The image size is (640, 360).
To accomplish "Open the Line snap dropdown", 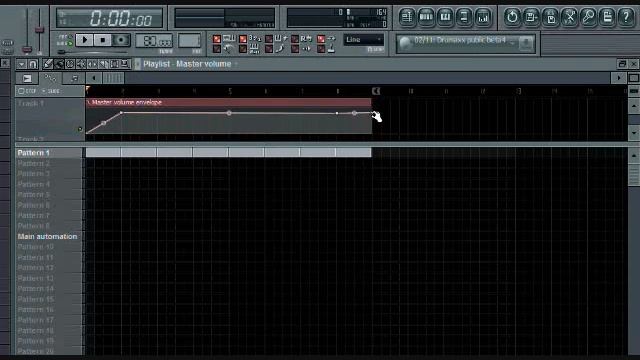I will tap(363, 40).
